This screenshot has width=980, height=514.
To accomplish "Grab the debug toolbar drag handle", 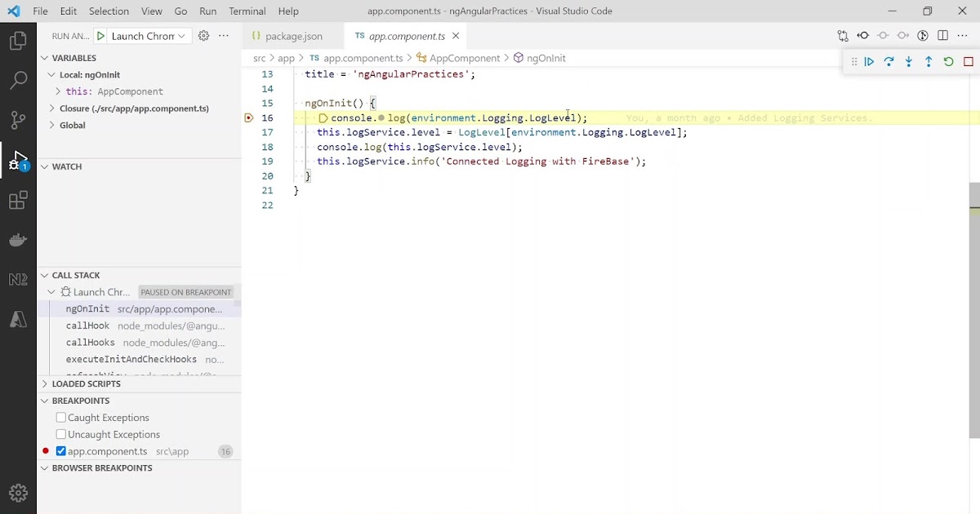I will [853, 61].
